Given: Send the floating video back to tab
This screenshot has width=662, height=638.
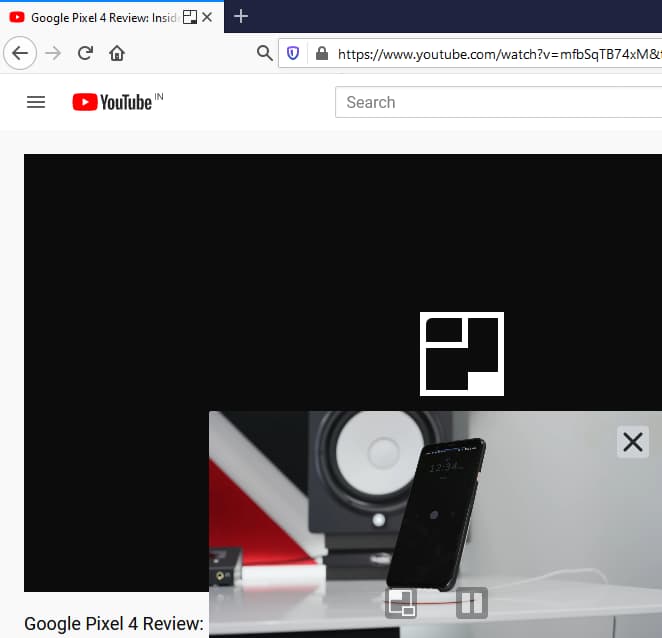Looking at the screenshot, I should pyautogui.click(x=401, y=603).
